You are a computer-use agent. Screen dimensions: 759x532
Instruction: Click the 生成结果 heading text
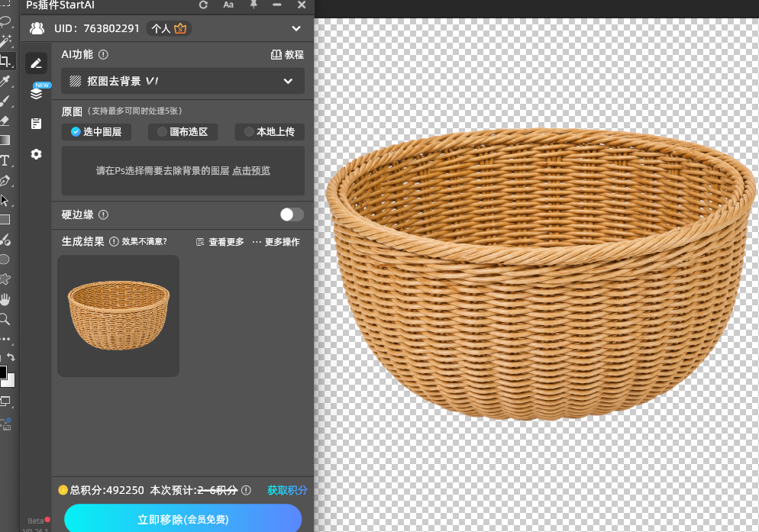pos(82,241)
